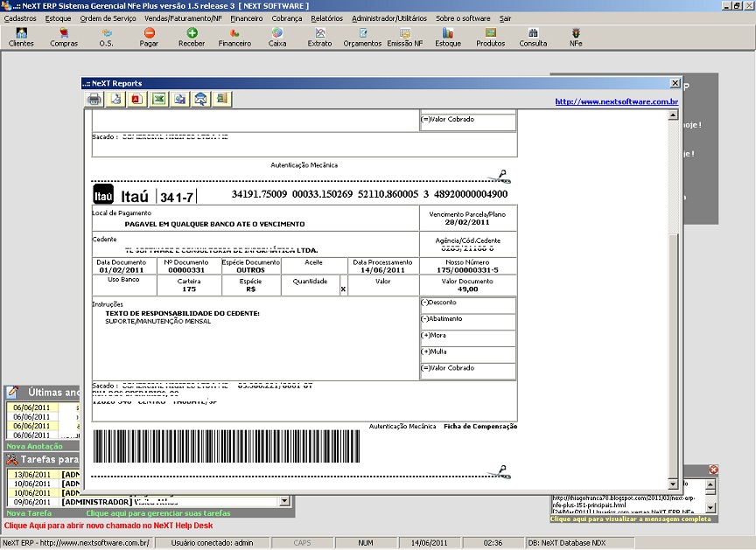Click 'visualizar a mensagem completa' link
Viewport: 756px width, 550px height.
tap(631, 519)
